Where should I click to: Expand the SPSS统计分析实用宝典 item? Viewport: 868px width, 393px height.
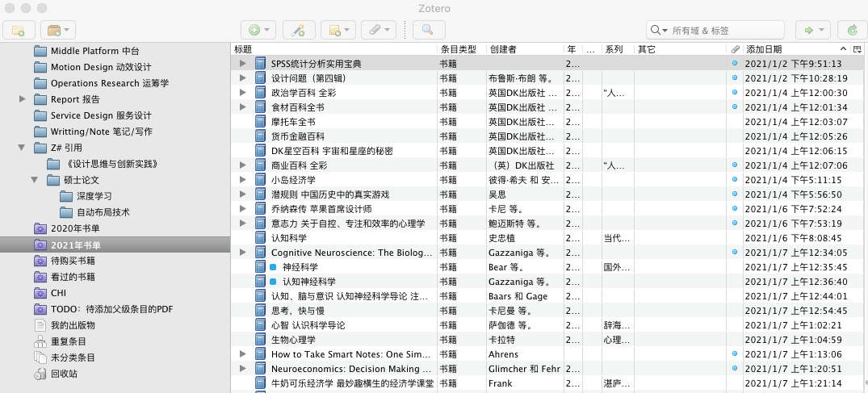[242, 64]
